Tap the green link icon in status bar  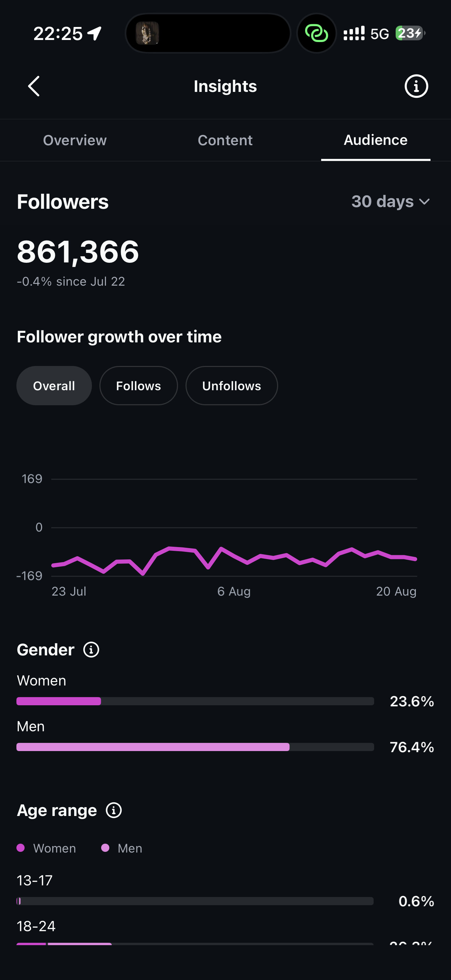[316, 33]
